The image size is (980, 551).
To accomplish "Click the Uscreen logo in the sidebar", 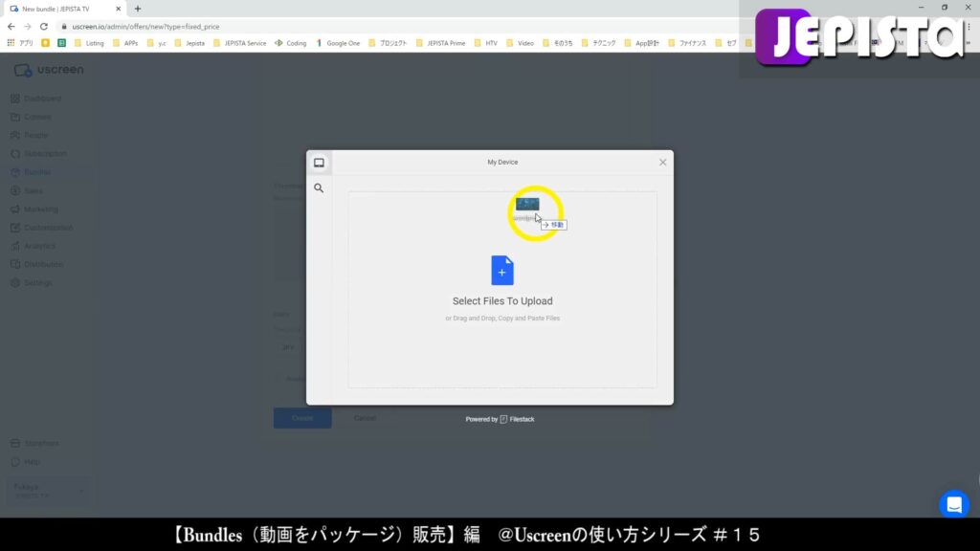I will [x=49, y=70].
